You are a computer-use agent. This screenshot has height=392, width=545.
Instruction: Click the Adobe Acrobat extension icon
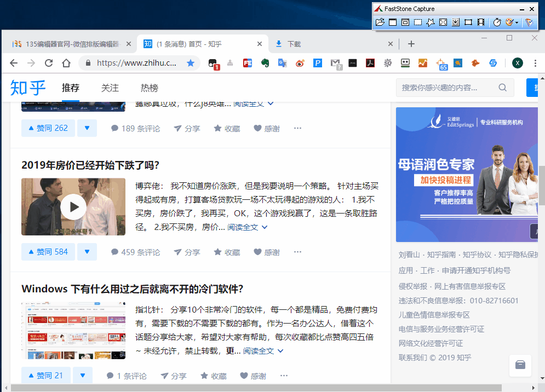370,63
